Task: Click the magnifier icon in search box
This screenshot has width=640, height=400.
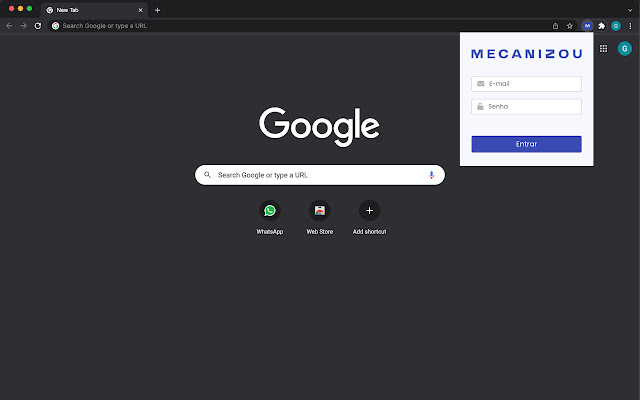Action: (x=207, y=175)
